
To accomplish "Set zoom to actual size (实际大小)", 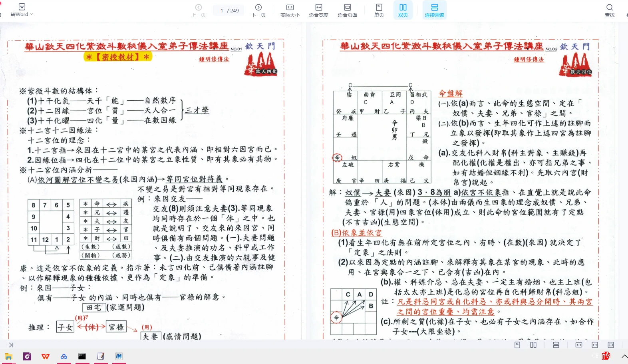I will pyautogui.click(x=290, y=10).
